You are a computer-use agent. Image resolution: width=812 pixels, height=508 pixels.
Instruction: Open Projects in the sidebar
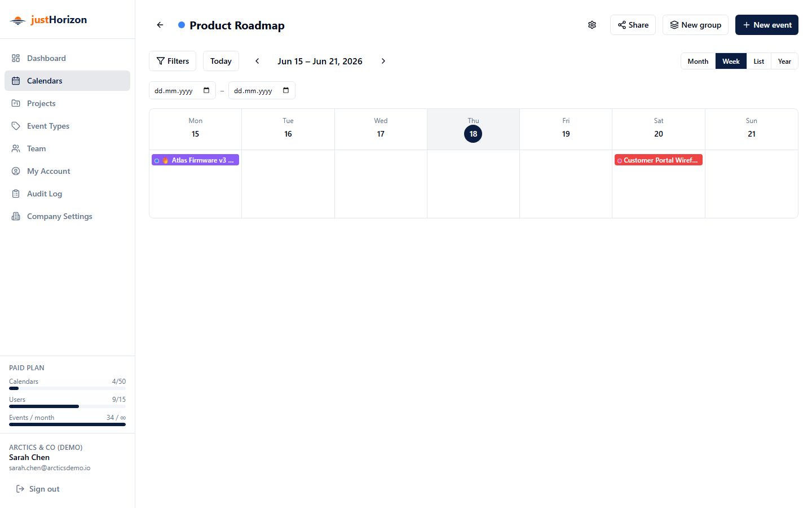(x=67, y=103)
